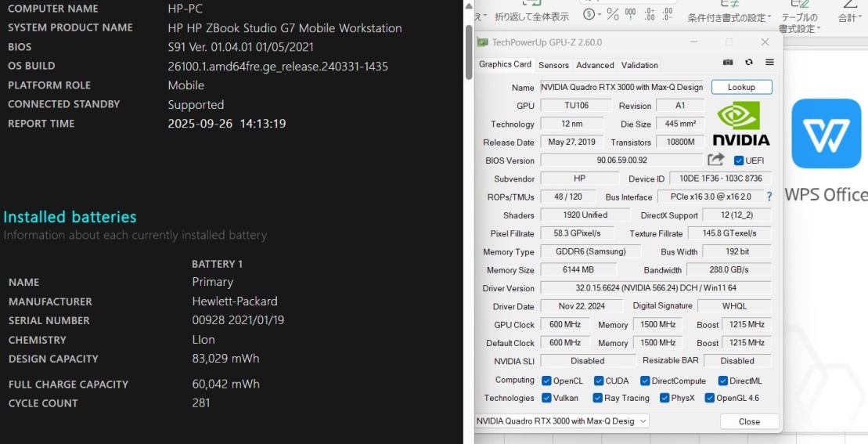This screenshot has height=444, width=868.
Task: Switch to the Sensors tab
Action: (553, 65)
